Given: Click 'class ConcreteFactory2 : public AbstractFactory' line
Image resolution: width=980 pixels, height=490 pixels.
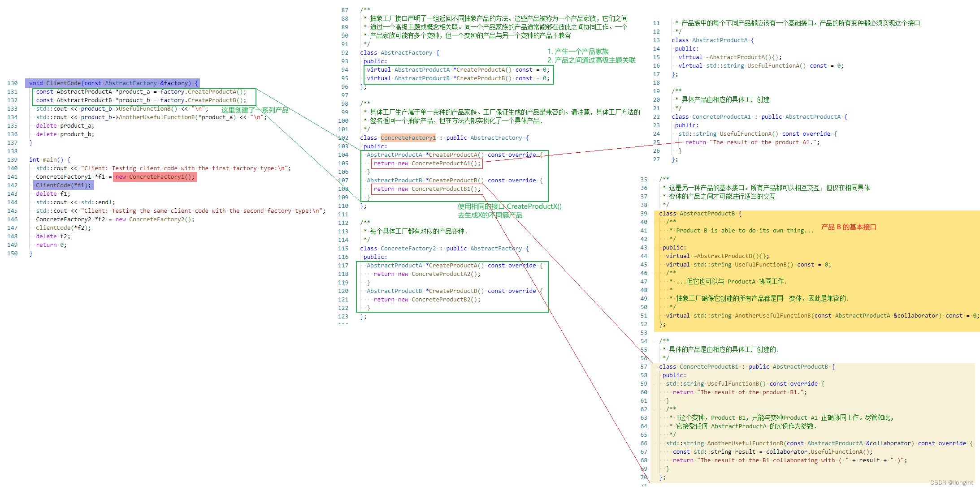Looking at the screenshot, I should 444,249.
